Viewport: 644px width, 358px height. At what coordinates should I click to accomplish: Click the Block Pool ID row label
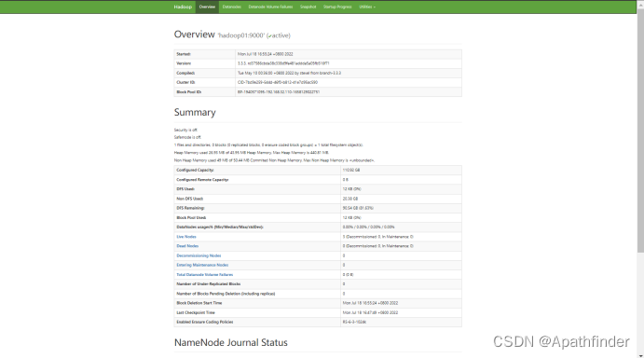click(x=189, y=92)
